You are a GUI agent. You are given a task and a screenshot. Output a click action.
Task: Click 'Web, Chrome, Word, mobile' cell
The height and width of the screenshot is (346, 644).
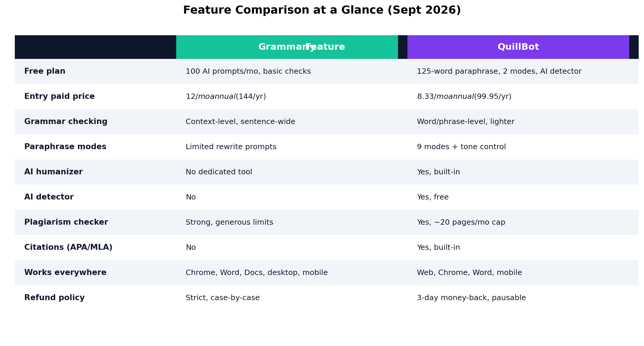470,273
